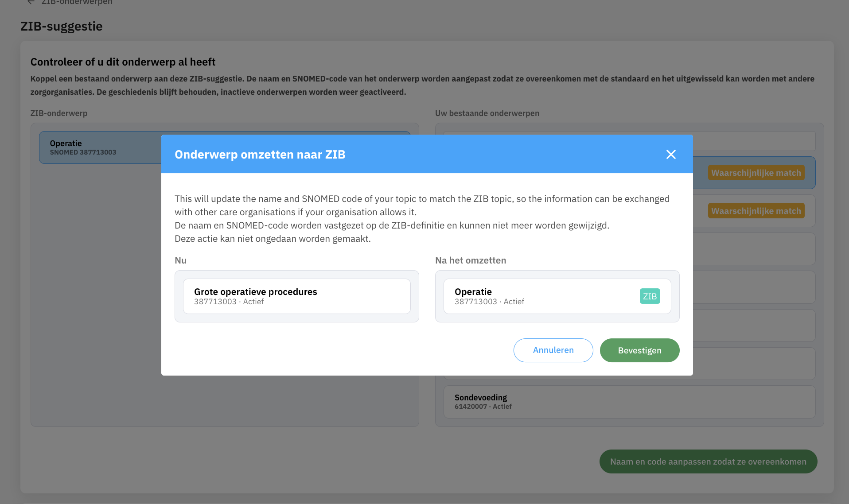The height and width of the screenshot is (504, 849).
Task: Click the ZIB-suggestie page heading
Action: pos(62,26)
